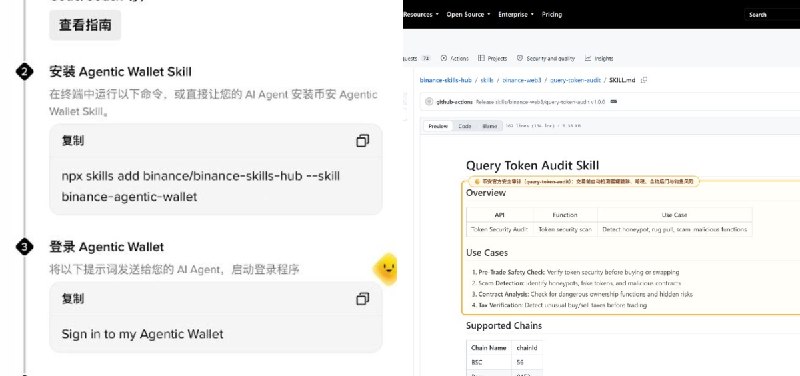Click the Tax Verification list item
The height and width of the screenshot is (376, 800).
tap(559, 305)
